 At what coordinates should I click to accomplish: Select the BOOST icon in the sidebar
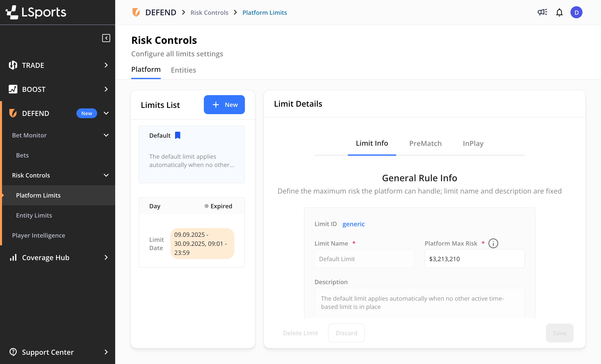click(13, 89)
